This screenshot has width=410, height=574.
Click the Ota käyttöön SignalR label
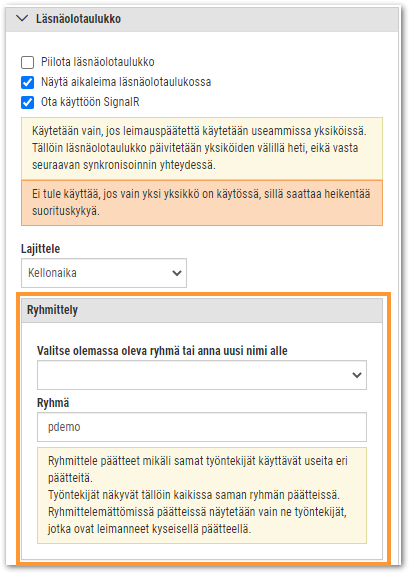pyautogui.click(x=90, y=102)
